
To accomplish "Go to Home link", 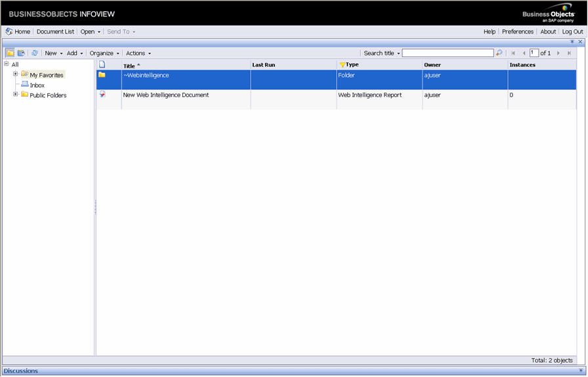I will point(22,32).
